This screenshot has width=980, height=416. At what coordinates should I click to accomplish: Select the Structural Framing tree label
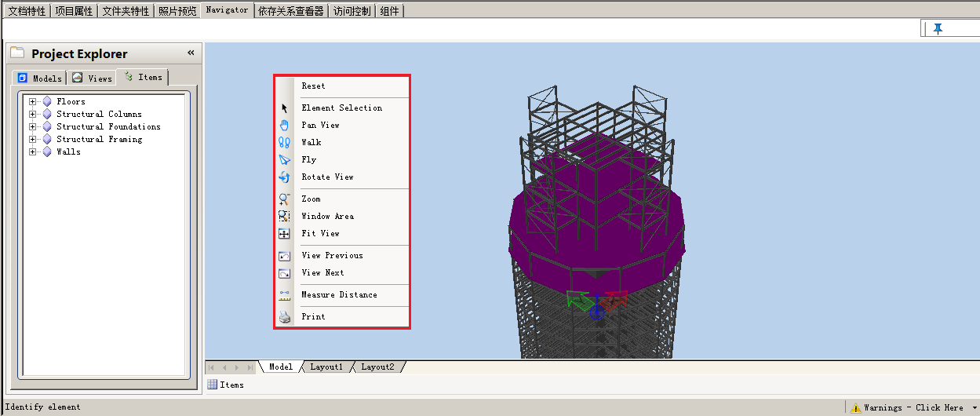[x=100, y=139]
